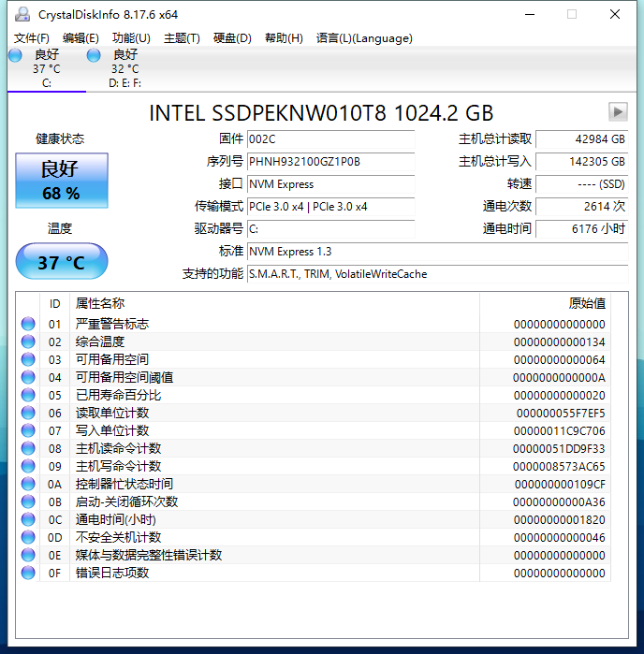Click the status orb for attribute 0A
Screen dimensions: 644x654
point(28,484)
